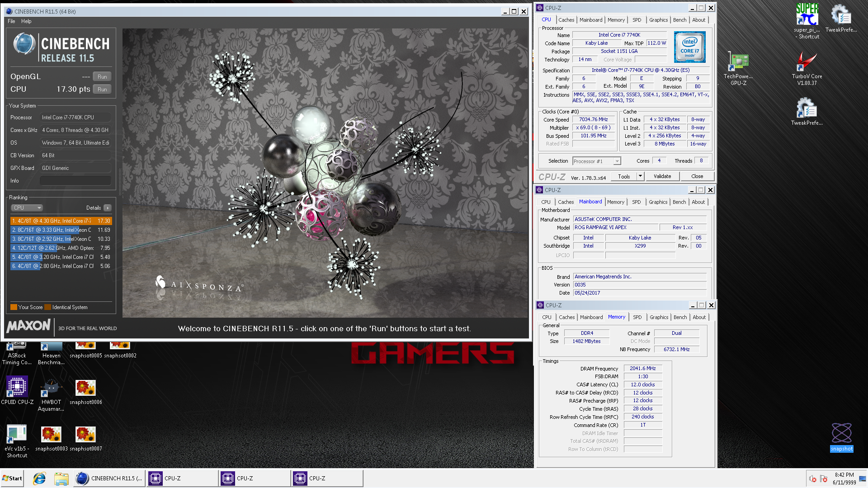Click the Tools button in CPU-Z
The height and width of the screenshot is (488, 868).
[624, 176]
